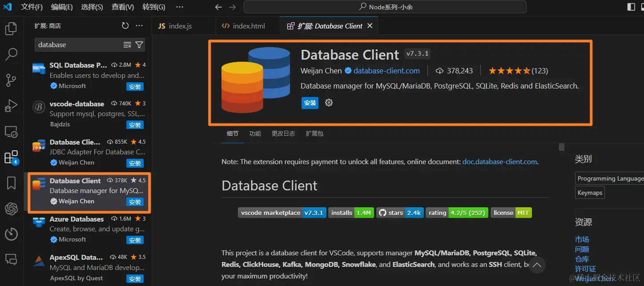Select the 扩展包 extension pack tab
This screenshot has height=286, width=644.
[x=314, y=133]
